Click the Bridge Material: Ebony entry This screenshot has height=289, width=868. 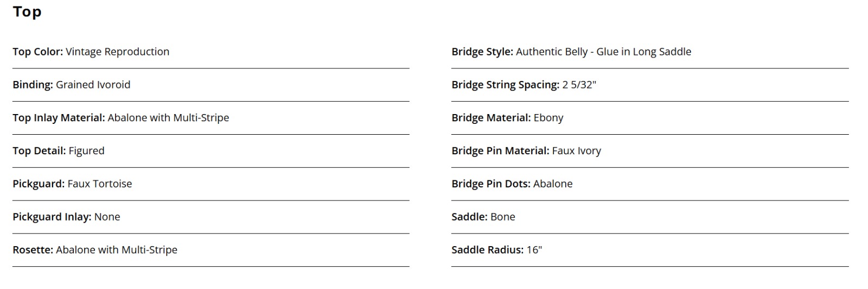click(507, 118)
